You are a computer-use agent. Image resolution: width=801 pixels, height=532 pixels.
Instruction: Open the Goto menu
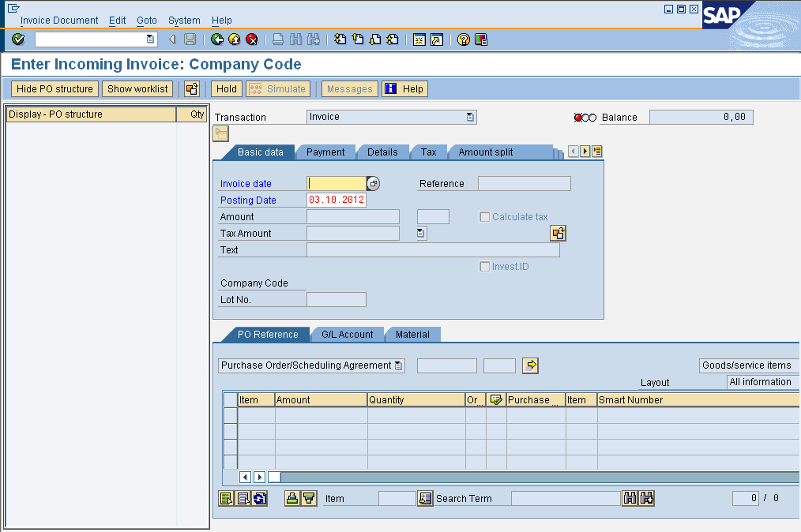147,21
